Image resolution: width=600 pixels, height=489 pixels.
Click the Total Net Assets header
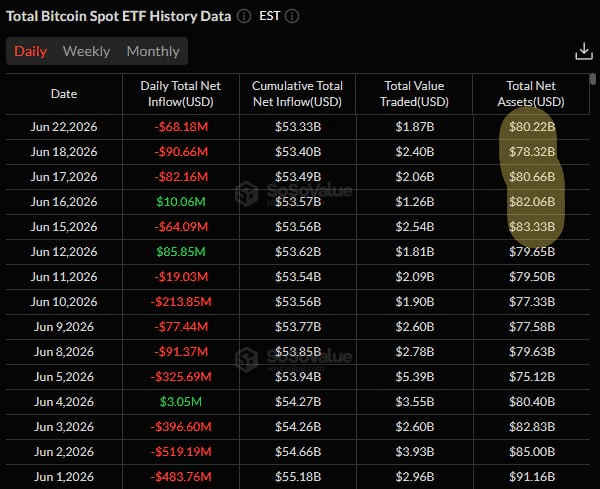531,94
